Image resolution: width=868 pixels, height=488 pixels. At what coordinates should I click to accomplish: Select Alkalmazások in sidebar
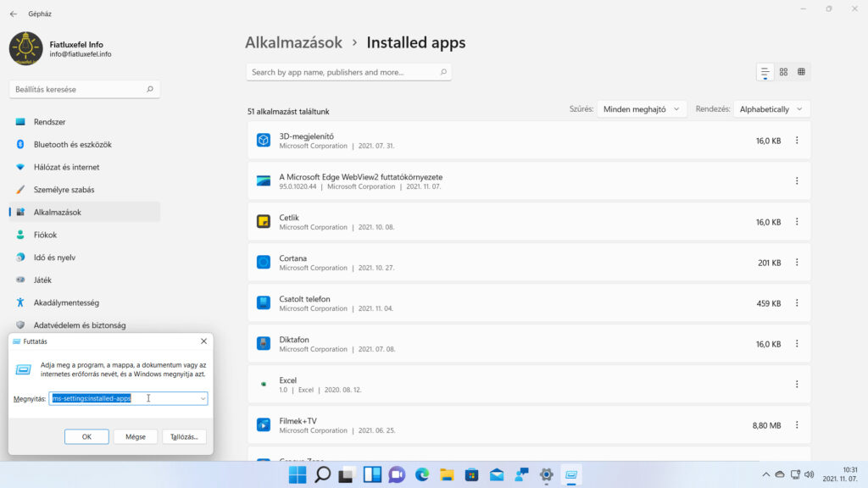click(85, 212)
